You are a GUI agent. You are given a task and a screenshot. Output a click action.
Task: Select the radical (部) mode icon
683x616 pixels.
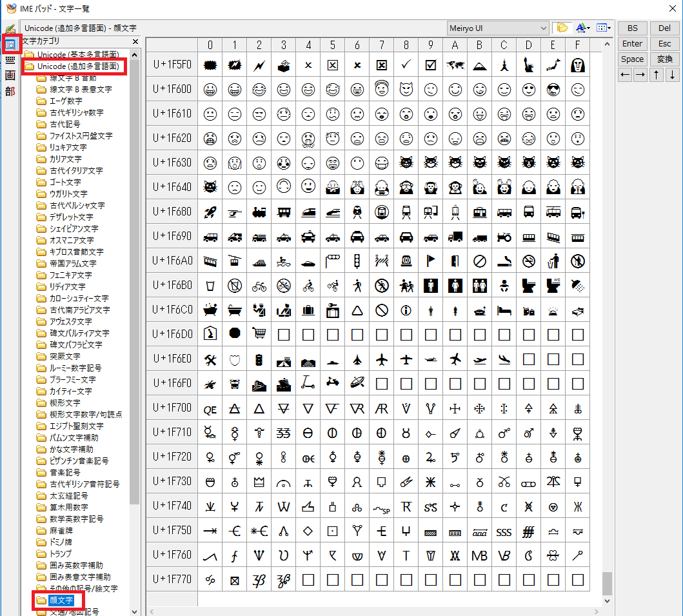10,91
